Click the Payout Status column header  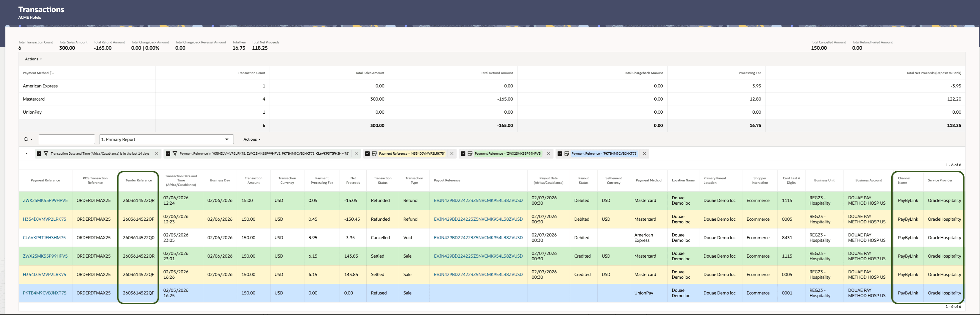pos(584,180)
